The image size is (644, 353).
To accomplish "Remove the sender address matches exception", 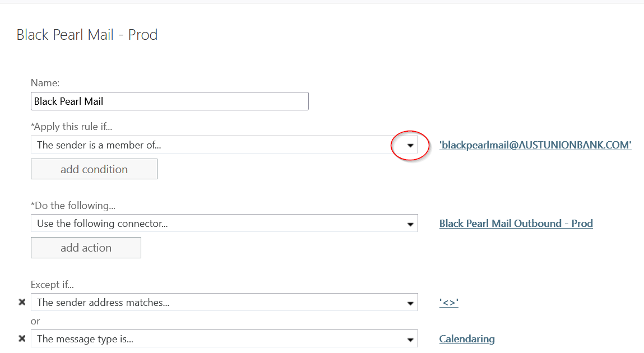I will pyautogui.click(x=22, y=303).
